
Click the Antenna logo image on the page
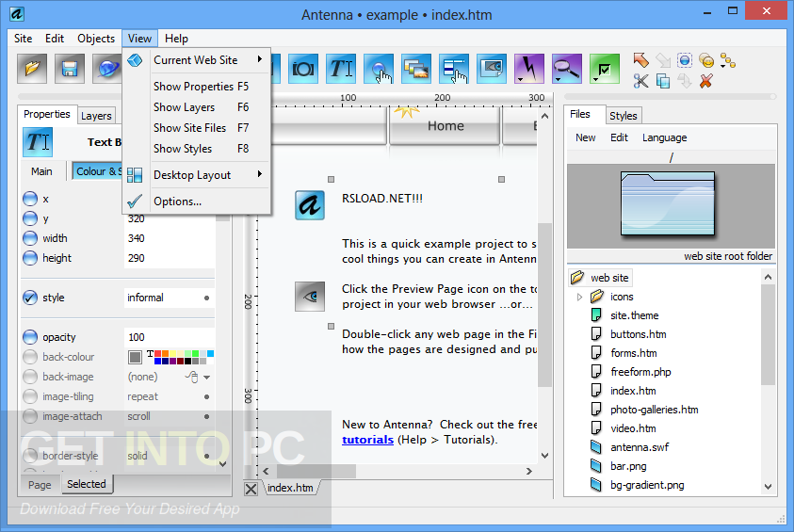[x=310, y=205]
